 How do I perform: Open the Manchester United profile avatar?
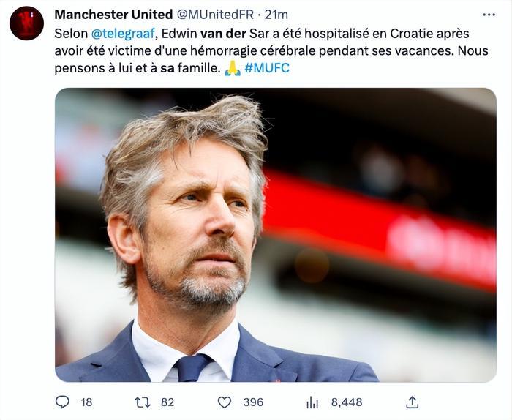click(x=26, y=23)
